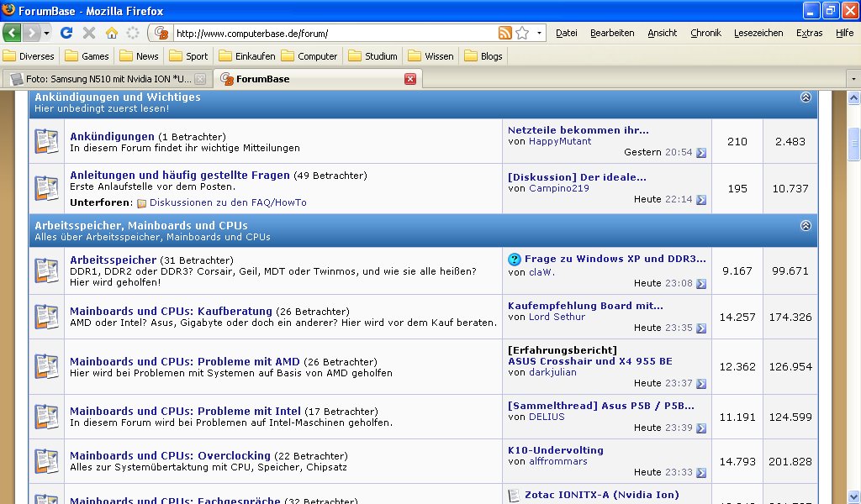Image resolution: width=861 pixels, height=504 pixels.
Task: Click the subforum icon before Diskussionen zu den FAQ/HowTo
Action: (141, 203)
